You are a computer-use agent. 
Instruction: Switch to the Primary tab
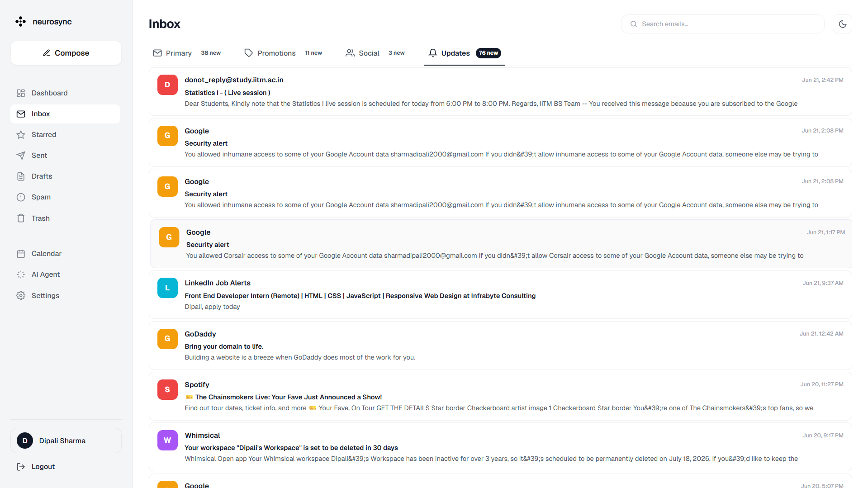(x=187, y=53)
